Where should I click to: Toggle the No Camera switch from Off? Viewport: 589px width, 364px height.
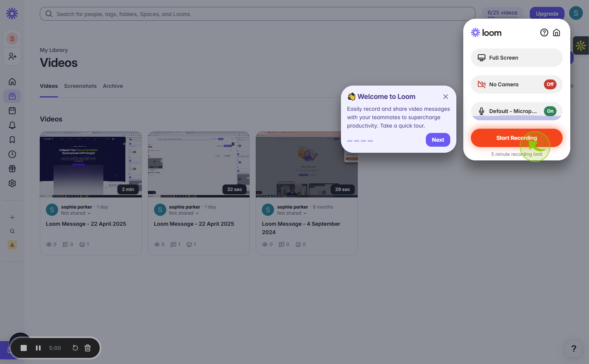(x=550, y=84)
